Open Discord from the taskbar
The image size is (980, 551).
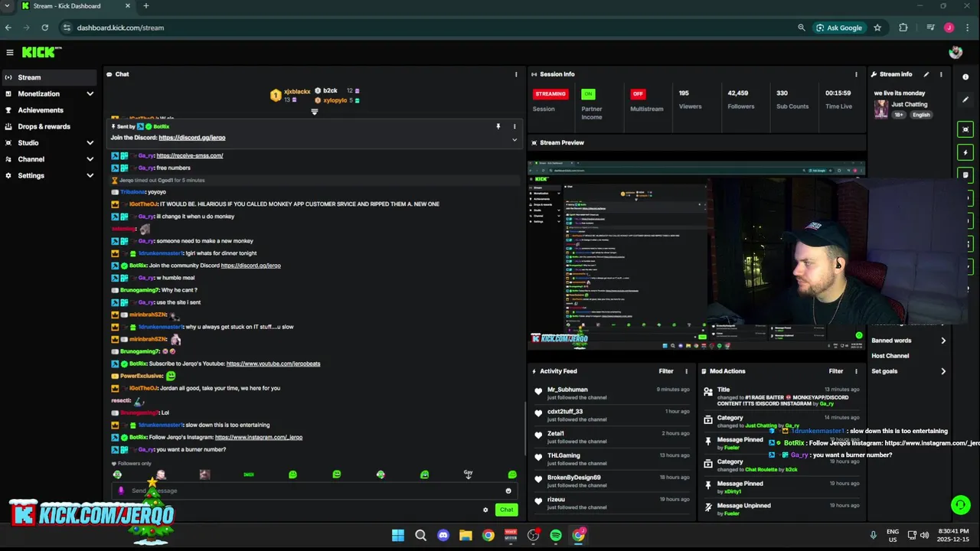443,535
